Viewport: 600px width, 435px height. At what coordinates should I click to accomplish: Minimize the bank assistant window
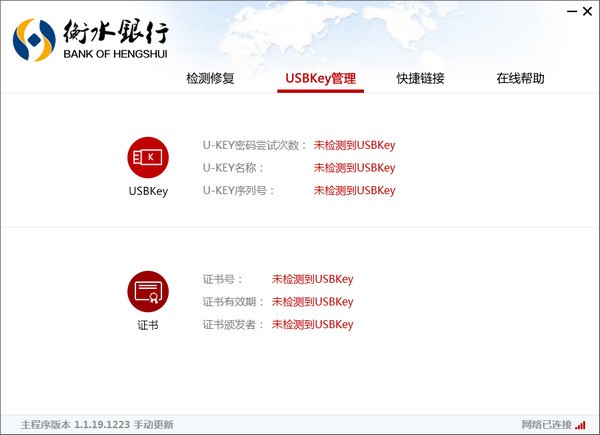coord(572,11)
